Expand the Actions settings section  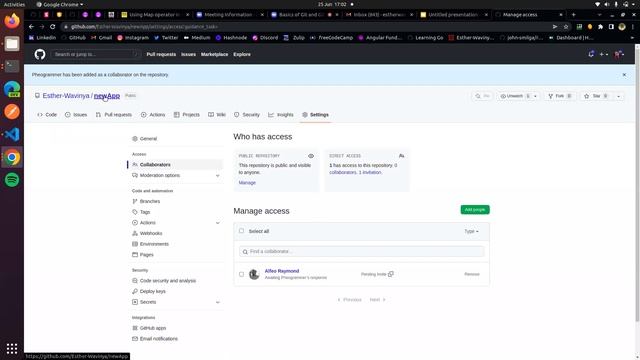click(218, 223)
